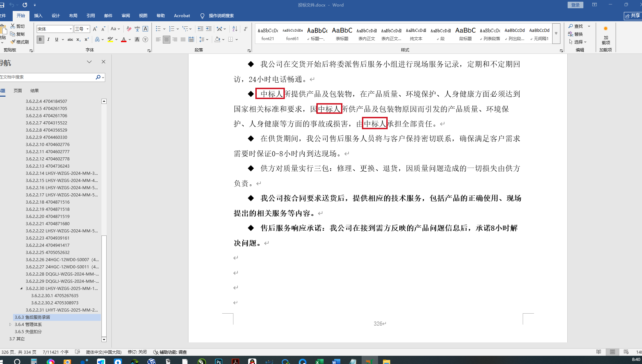Toggle Underline formatting

point(57,39)
